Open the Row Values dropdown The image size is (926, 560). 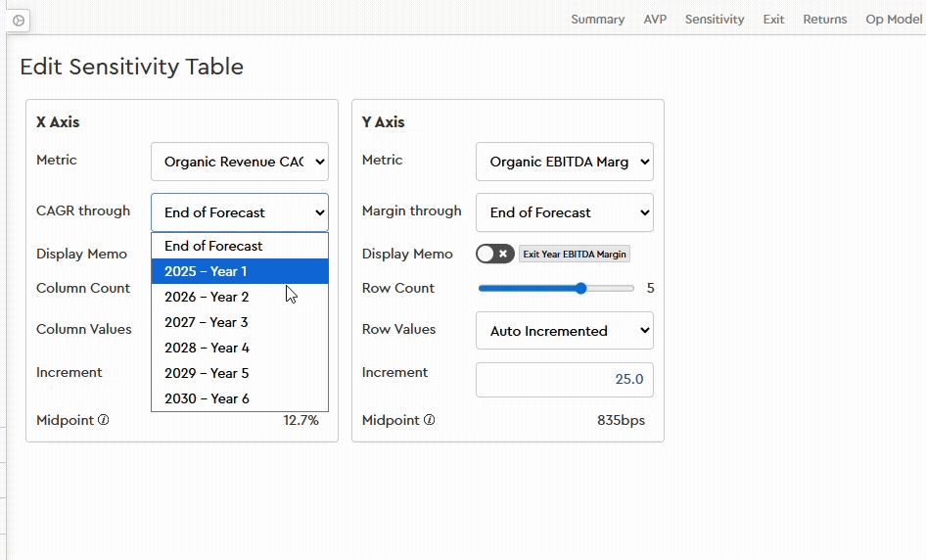pyautogui.click(x=564, y=331)
